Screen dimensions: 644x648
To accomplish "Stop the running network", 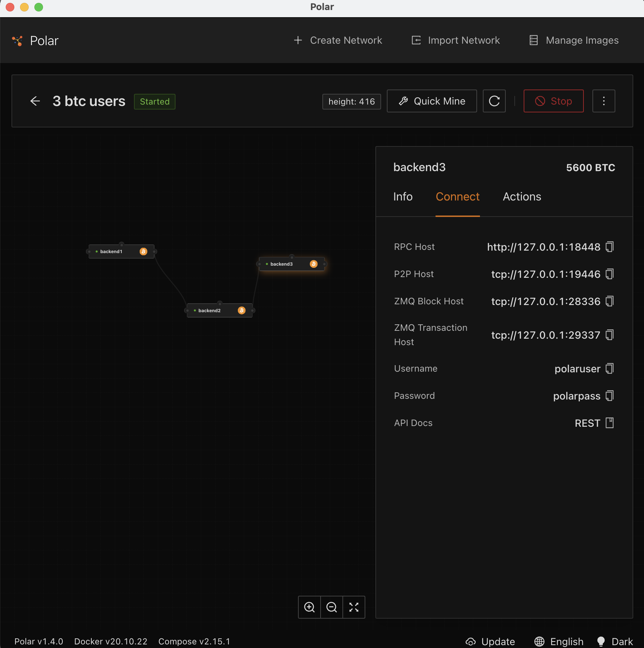I will click(x=554, y=101).
